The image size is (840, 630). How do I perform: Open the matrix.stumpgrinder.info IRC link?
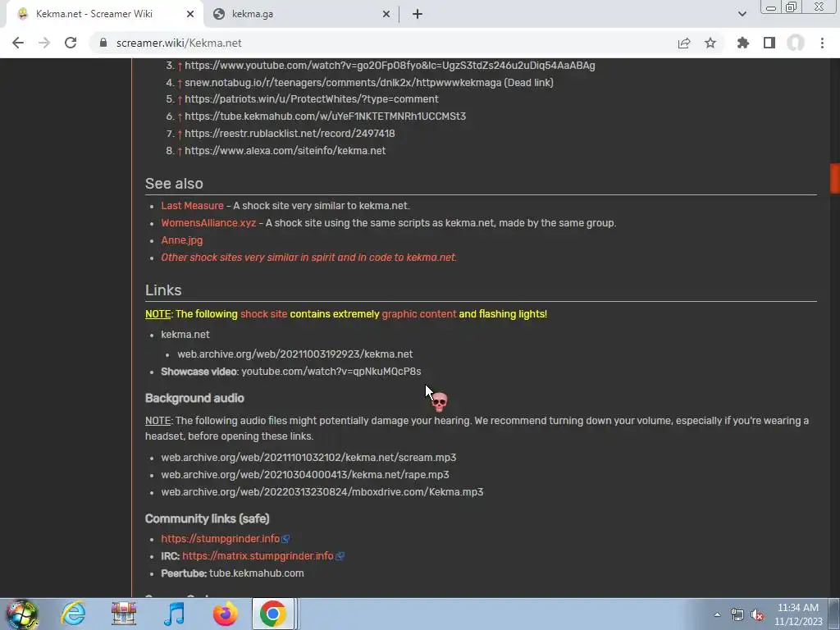pyautogui.click(x=258, y=555)
